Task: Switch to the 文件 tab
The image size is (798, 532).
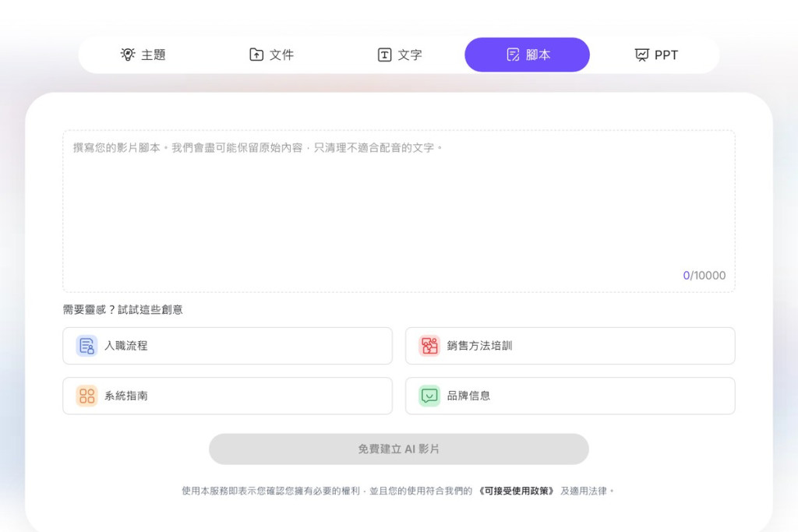Action: (271, 55)
